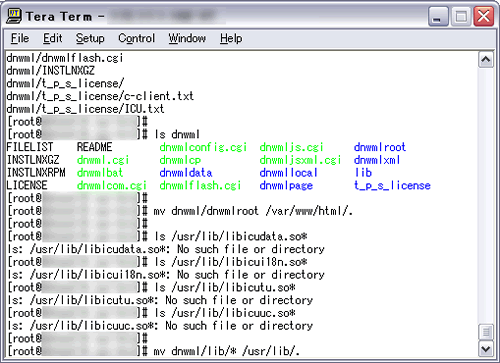500x363 pixels.
Task: Click the 'ls /usr/lib/libicui18n.so*' command
Action: point(231,262)
